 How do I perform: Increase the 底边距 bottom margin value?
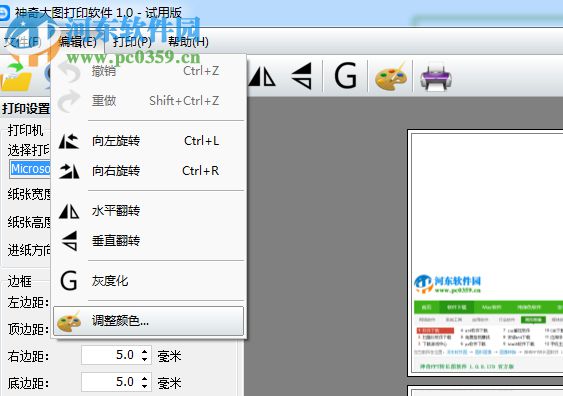[144, 378]
